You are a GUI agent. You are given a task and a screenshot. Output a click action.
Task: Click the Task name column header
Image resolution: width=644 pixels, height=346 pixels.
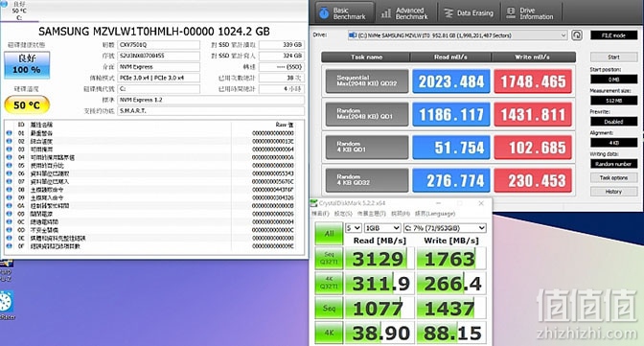(x=366, y=58)
